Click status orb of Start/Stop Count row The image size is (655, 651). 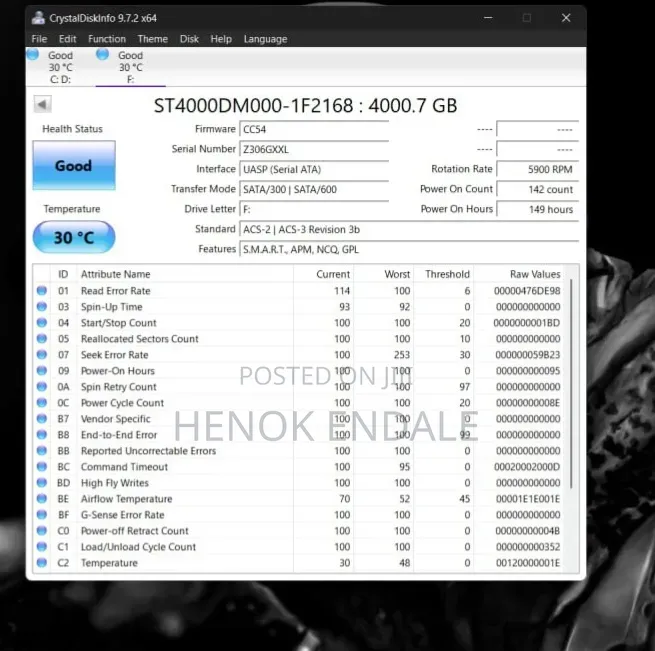click(42, 322)
